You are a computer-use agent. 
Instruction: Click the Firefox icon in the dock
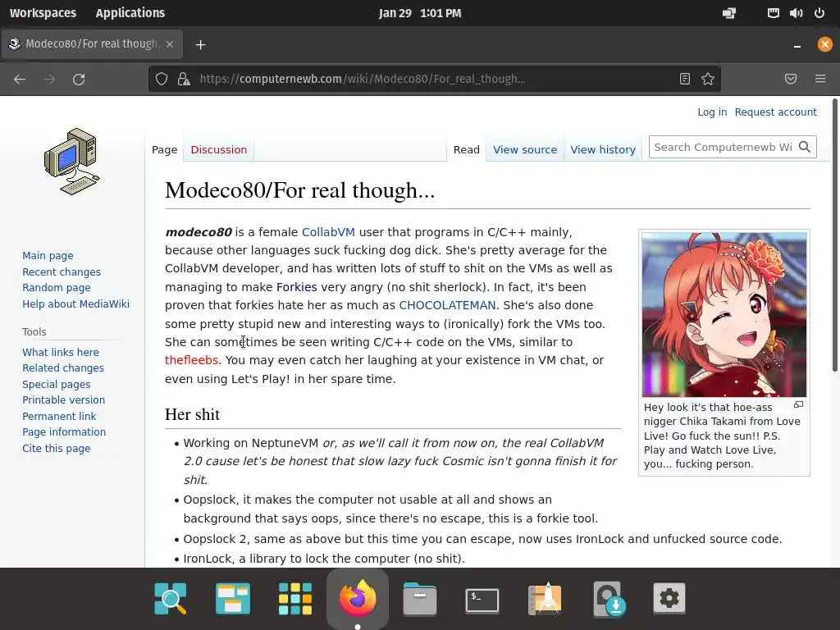pos(358,598)
